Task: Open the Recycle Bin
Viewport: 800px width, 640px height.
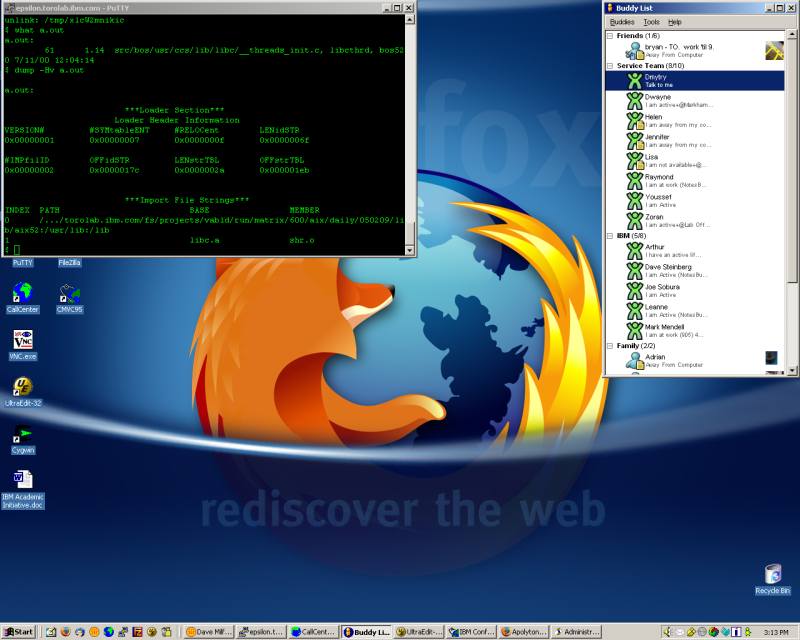Action: (773, 574)
